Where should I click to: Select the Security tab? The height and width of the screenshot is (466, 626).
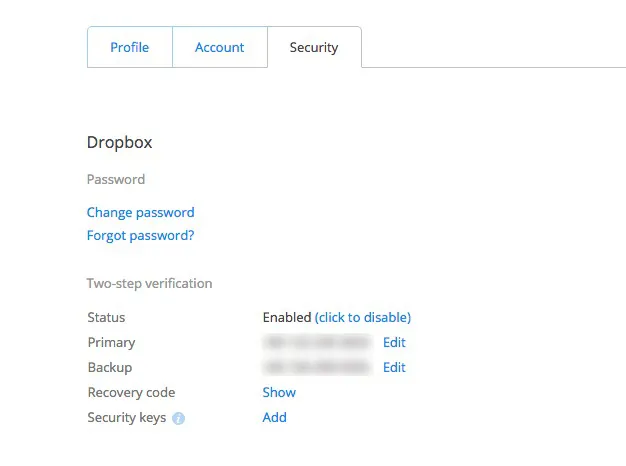tap(314, 47)
